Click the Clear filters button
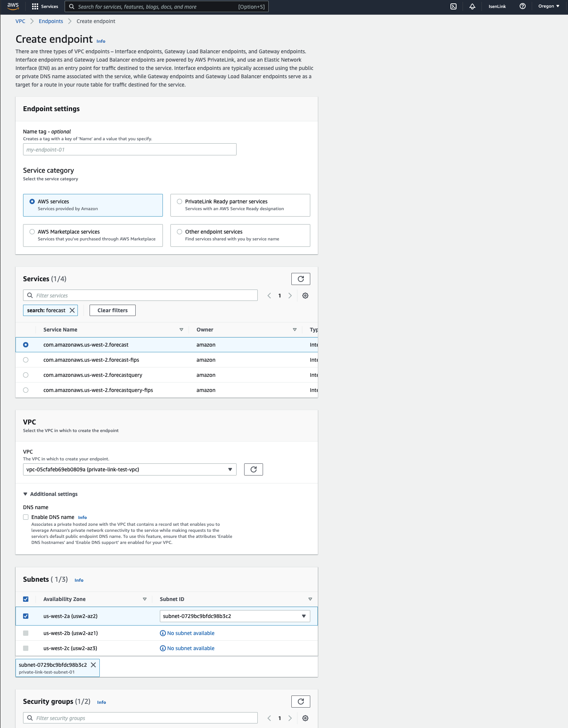 pos(113,310)
